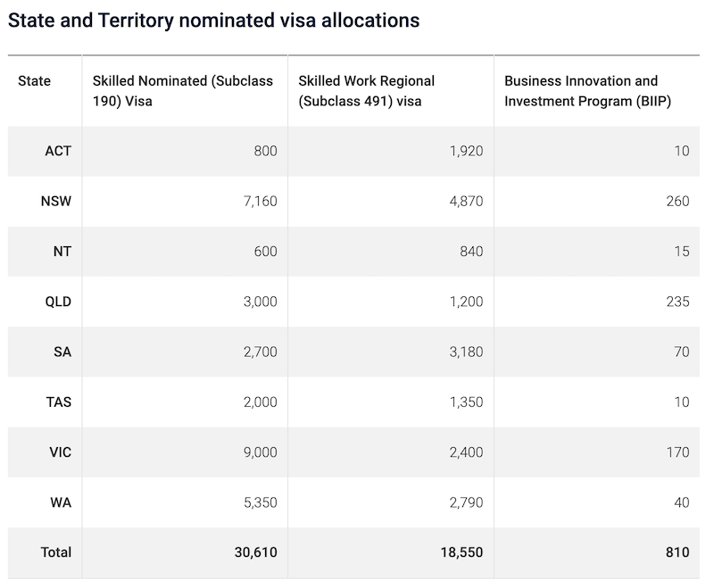Select the QLD row label
Viewport: 714px width, 588px height.
tap(57, 302)
